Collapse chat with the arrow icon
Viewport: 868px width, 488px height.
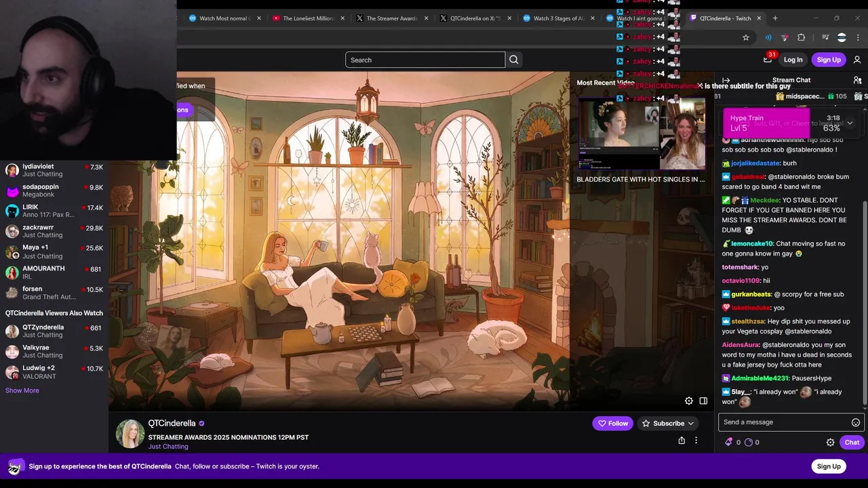click(726, 80)
